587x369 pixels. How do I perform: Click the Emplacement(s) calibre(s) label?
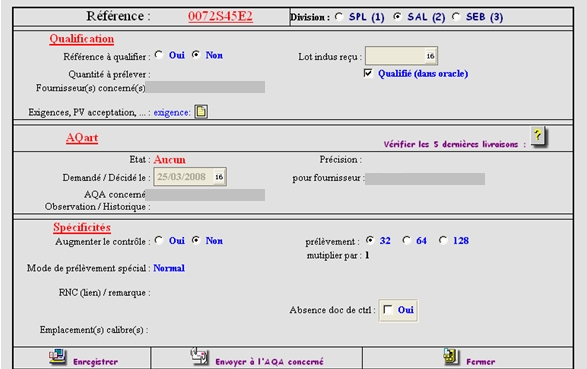coord(94,330)
